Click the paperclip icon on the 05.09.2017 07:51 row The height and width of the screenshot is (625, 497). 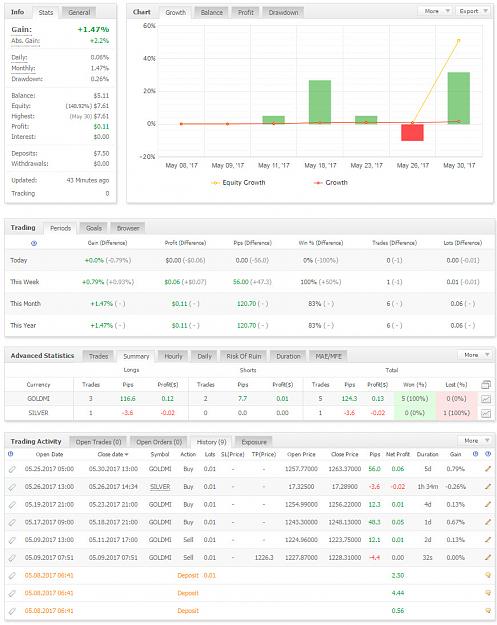12,558
